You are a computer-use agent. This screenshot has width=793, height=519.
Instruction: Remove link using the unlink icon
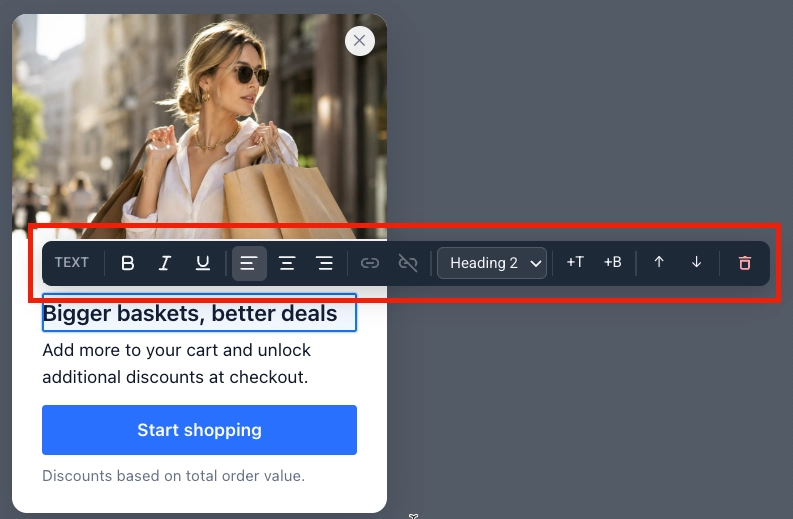click(408, 263)
